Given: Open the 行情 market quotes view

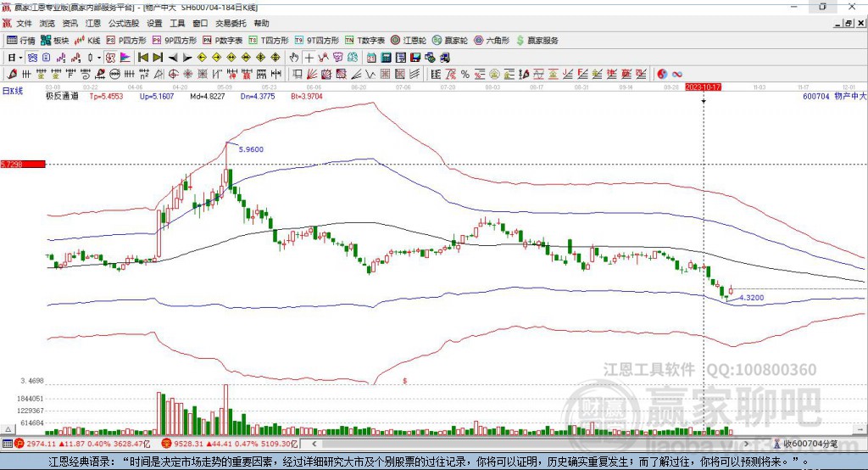Looking at the screenshot, I should pos(20,41).
